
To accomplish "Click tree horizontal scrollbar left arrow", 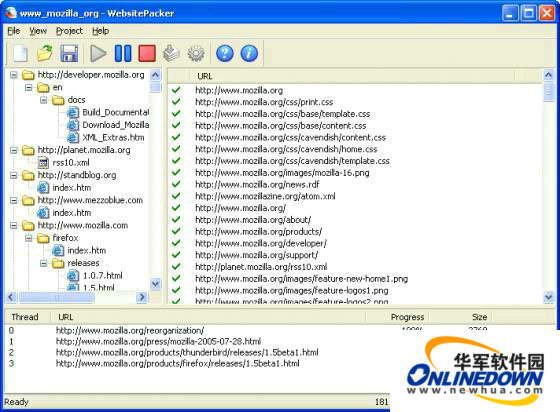I will click(x=11, y=297).
